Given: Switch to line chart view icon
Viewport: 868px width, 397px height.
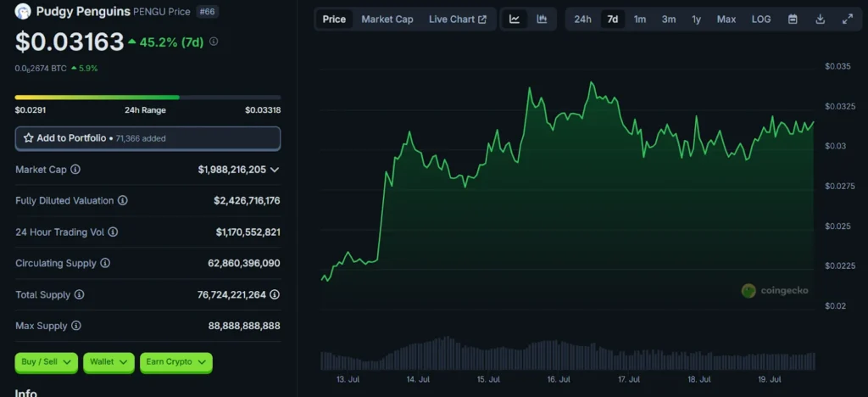Looking at the screenshot, I should pos(515,20).
